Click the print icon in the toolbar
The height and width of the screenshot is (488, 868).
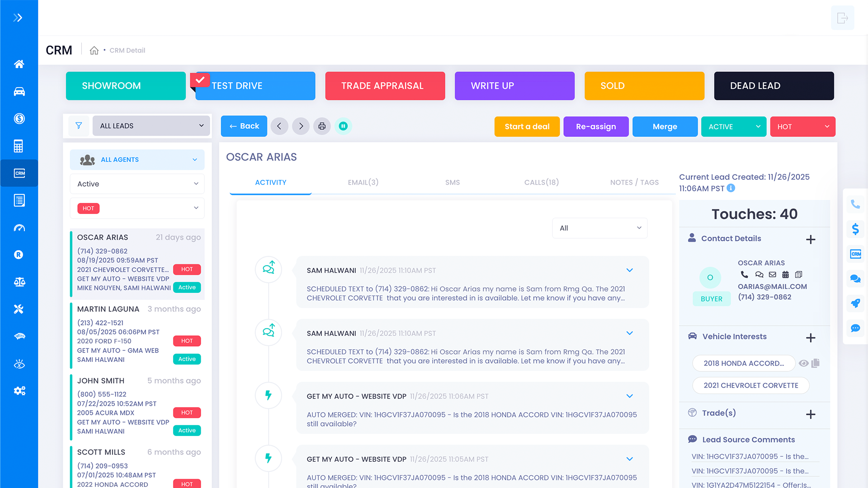point(322,126)
